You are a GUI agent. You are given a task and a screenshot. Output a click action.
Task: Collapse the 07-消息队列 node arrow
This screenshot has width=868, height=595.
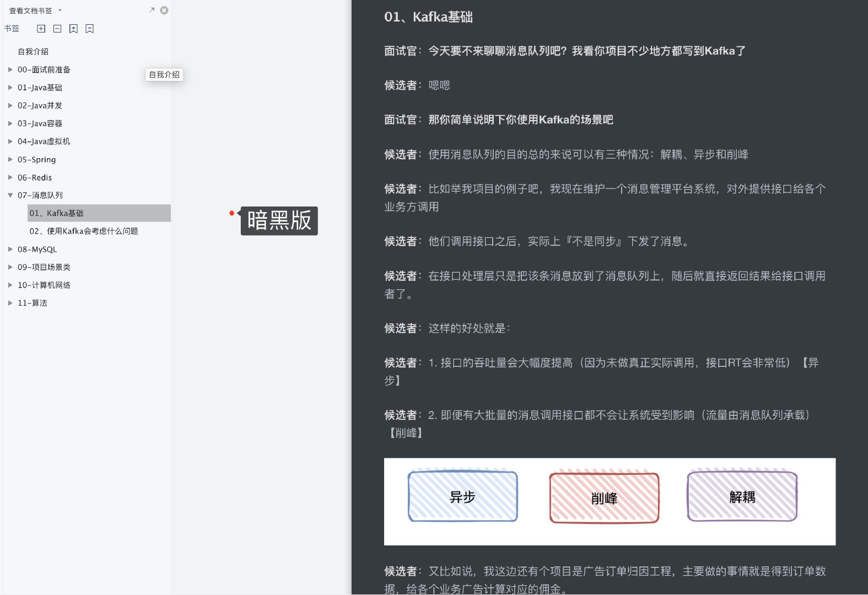10,195
